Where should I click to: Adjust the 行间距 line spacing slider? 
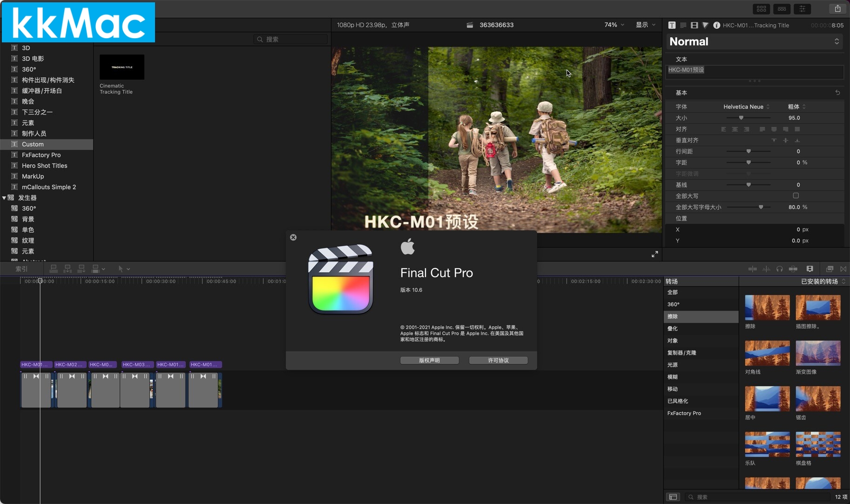point(749,152)
